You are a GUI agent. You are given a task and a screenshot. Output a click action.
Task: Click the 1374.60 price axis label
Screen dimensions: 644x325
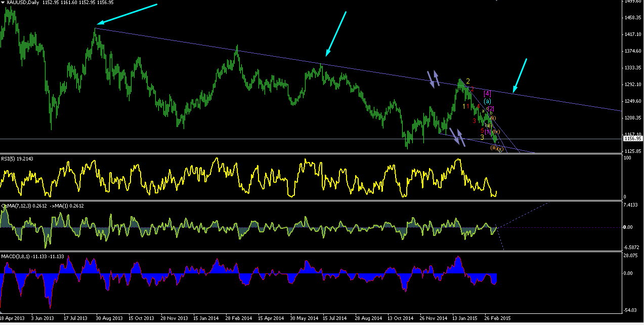[x=632, y=51]
